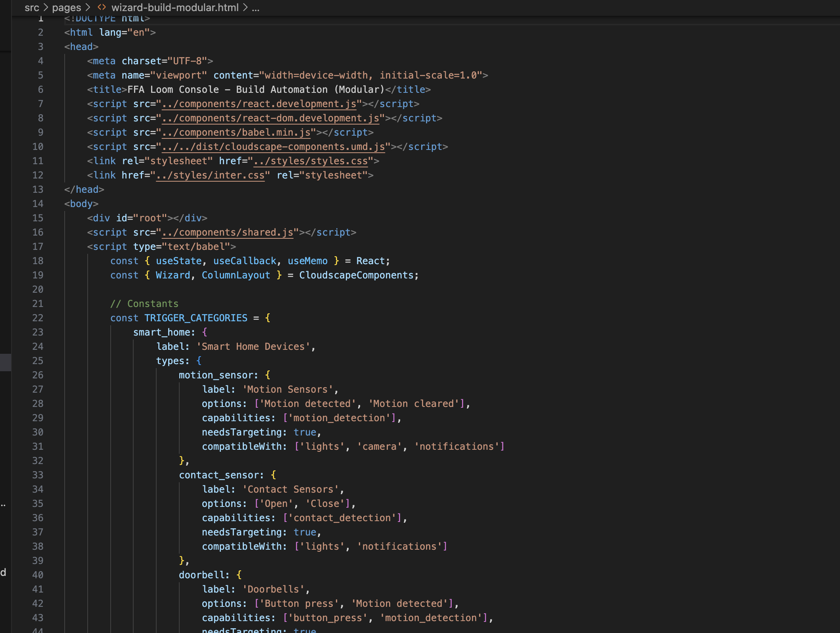Select line 22 via its line number

38,318
